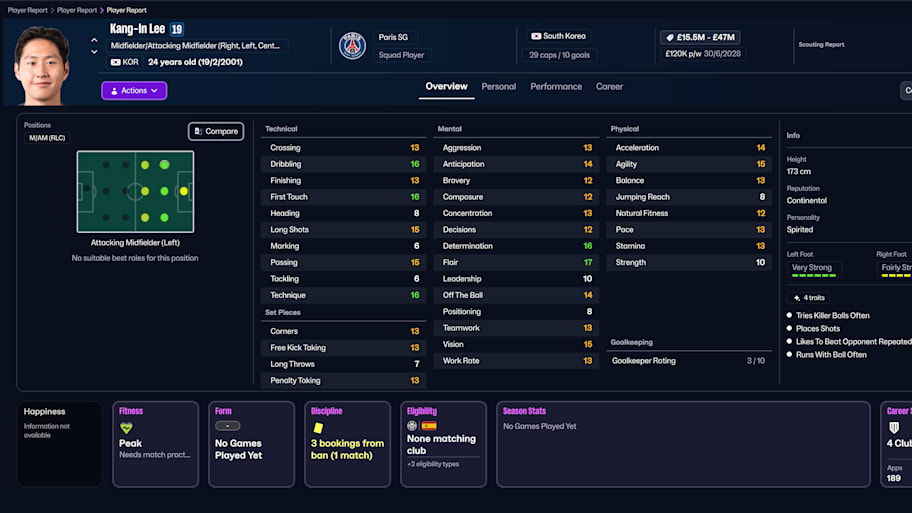
Task: Click the Flair attribute row
Action: click(x=516, y=262)
